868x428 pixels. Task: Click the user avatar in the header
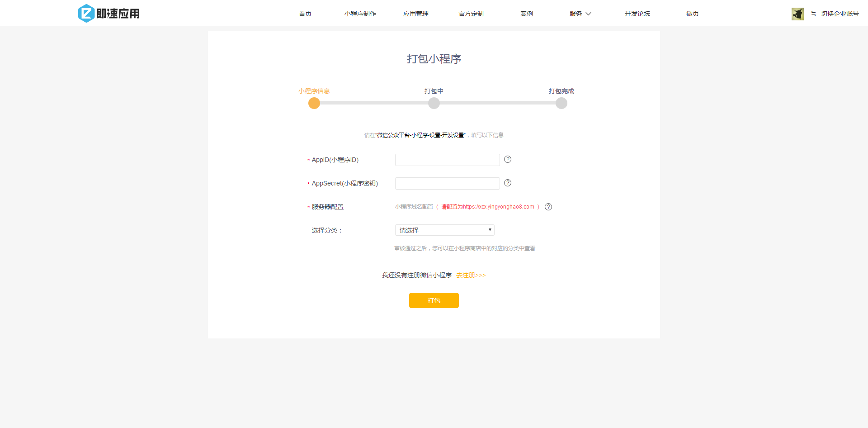coord(797,14)
